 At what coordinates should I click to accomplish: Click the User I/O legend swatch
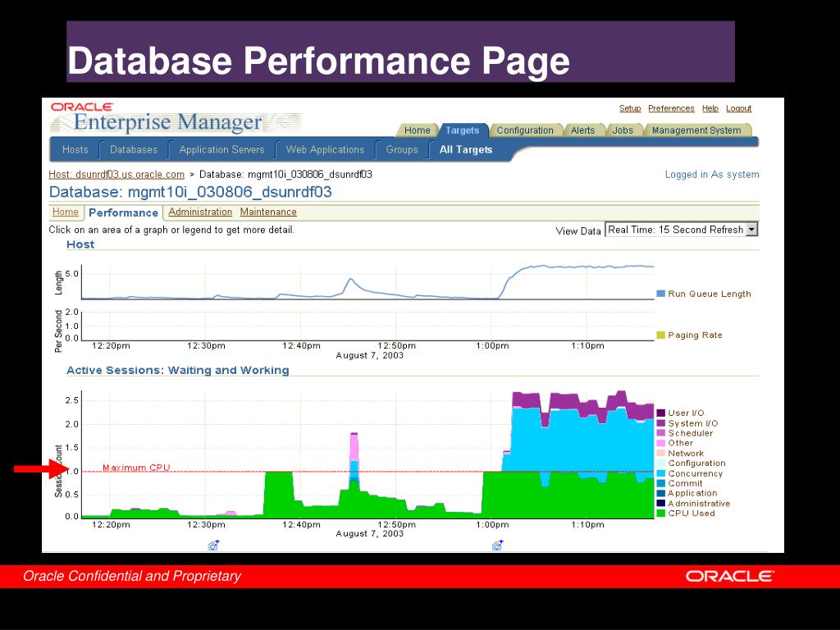pyautogui.click(x=660, y=413)
